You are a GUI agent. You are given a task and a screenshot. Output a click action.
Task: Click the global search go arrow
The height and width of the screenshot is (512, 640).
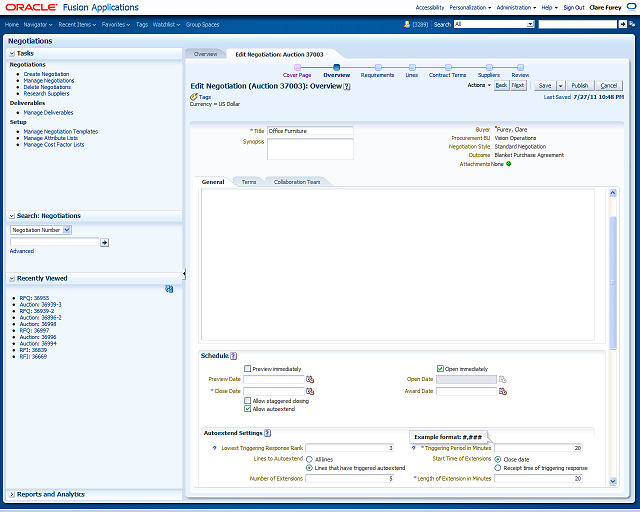(622, 24)
